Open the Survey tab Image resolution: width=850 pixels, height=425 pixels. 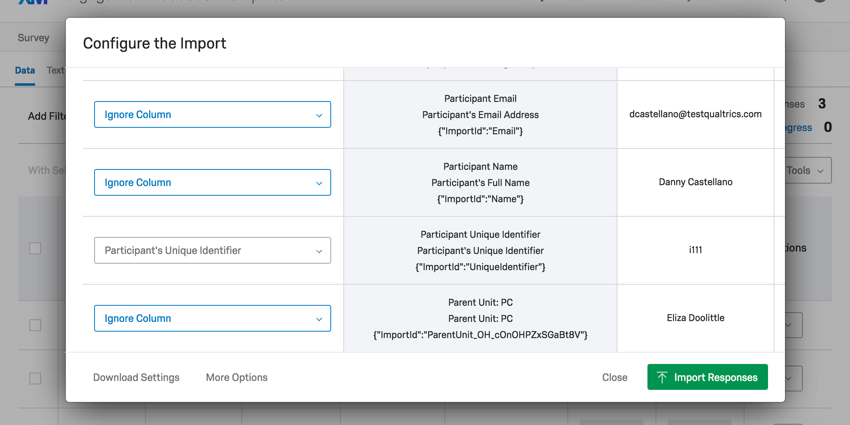point(33,38)
